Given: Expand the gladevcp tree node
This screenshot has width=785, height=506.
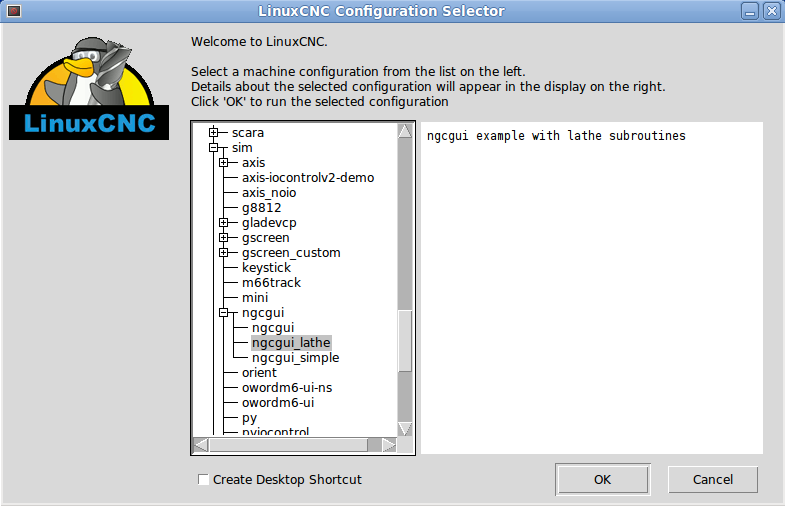Looking at the screenshot, I should click(x=223, y=222).
